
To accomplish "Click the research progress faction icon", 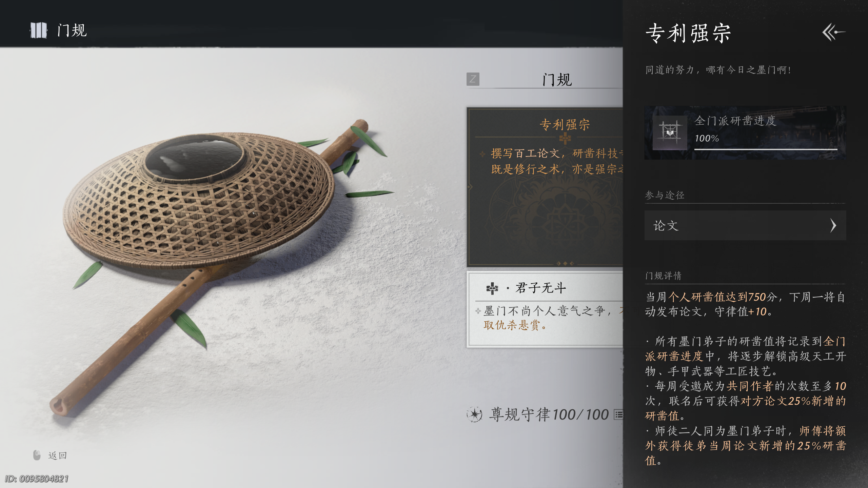I will click(x=670, y=133).
